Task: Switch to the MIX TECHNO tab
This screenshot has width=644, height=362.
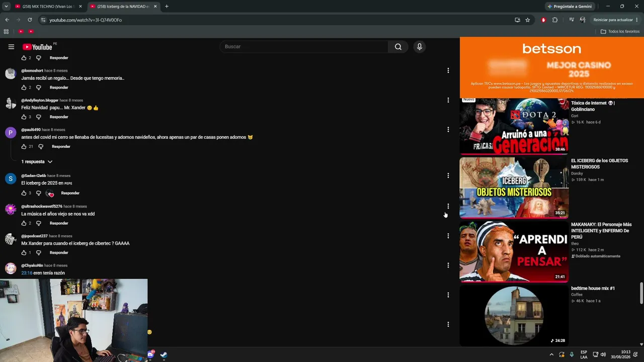Action: pyautogui.click(x=48, y=7)
